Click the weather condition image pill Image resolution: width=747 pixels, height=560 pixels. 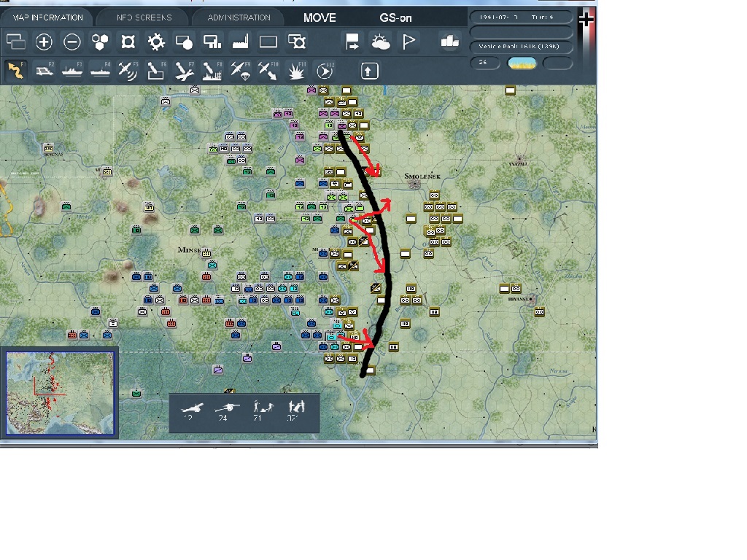pos(522,63)
